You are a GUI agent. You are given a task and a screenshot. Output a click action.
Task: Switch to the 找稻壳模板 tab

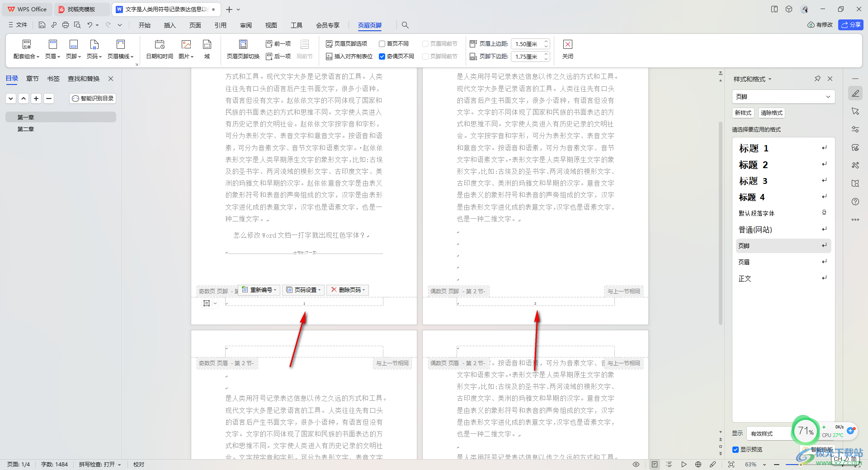[x=81, y=9]
